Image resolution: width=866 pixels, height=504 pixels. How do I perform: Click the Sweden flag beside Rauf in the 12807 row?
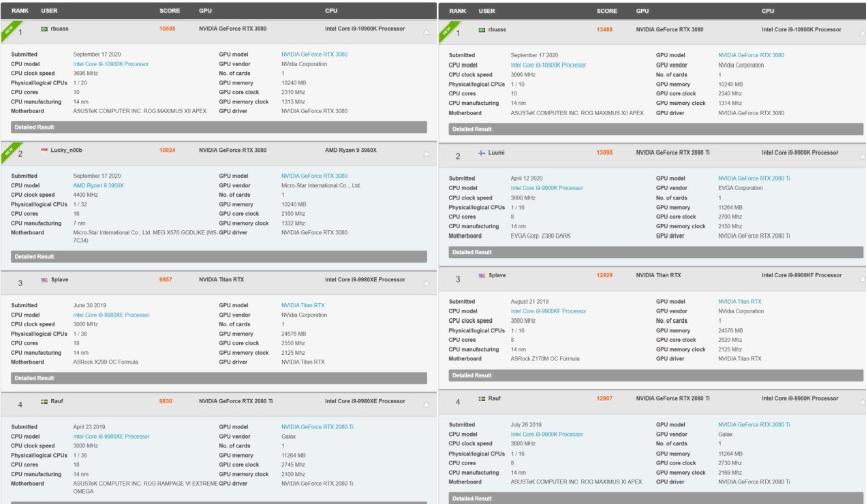tap(482, 398)
